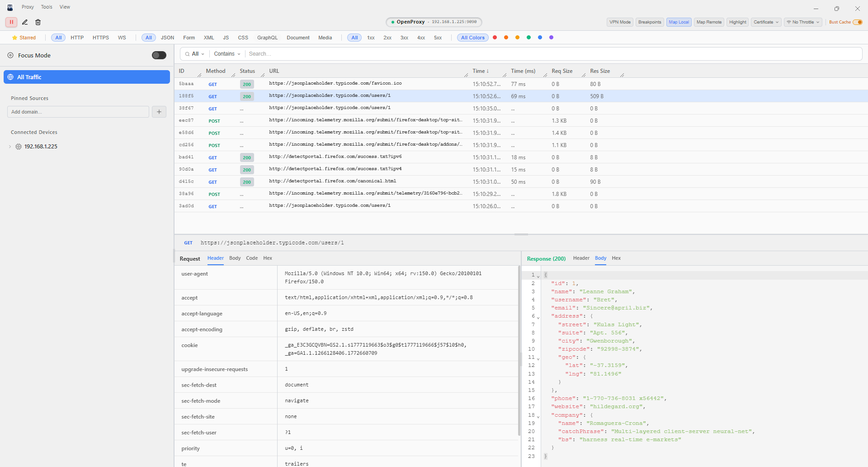
Task: Expand the 192.168.1.225 device node
Action: (10, 147)
